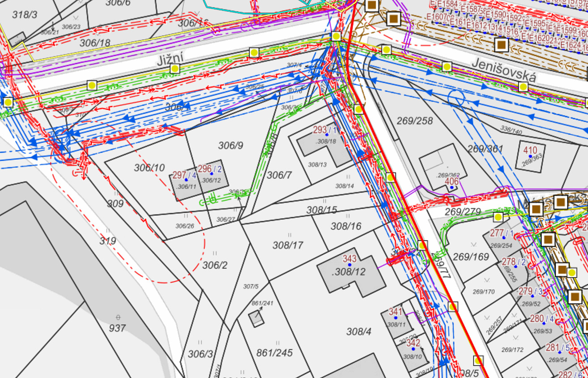Screen dimensions: 588x378
Task: Click small parcel label 269/172
Action: [512, 350]
